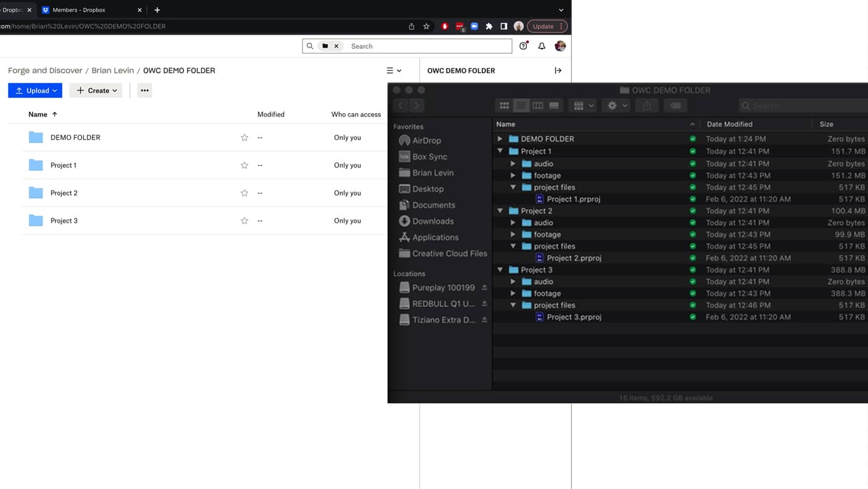Viewport: 868px width, 489px height.
Task: Click the notifications bell icon
Action: (x=541, y=46)
